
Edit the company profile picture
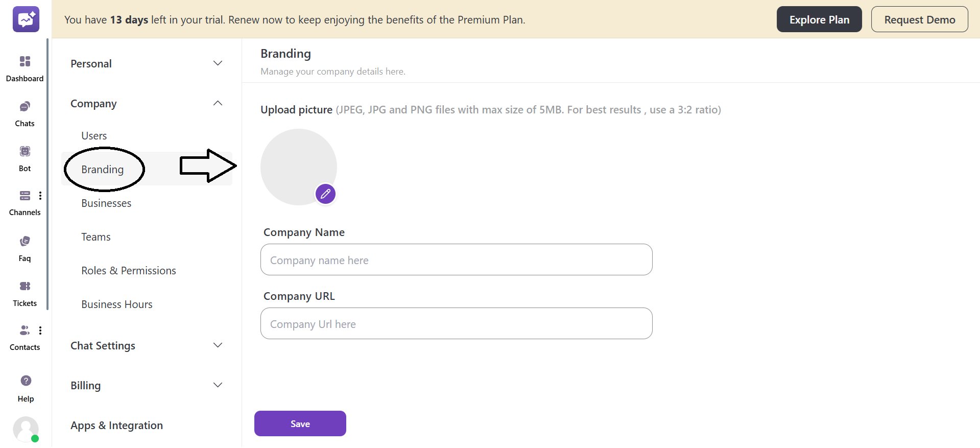[x=325, y=194]
